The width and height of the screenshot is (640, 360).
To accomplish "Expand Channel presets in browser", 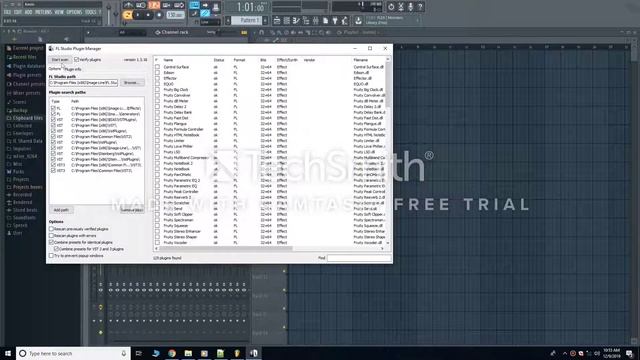I will pyautogui.click(x=26, y=84).
